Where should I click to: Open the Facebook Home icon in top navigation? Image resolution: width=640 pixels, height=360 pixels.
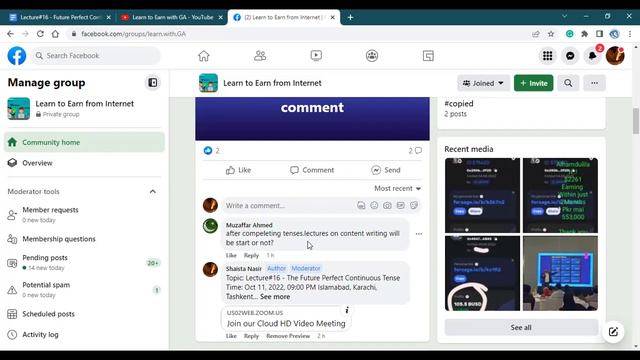pyautogui.click(x=204, y=56)
